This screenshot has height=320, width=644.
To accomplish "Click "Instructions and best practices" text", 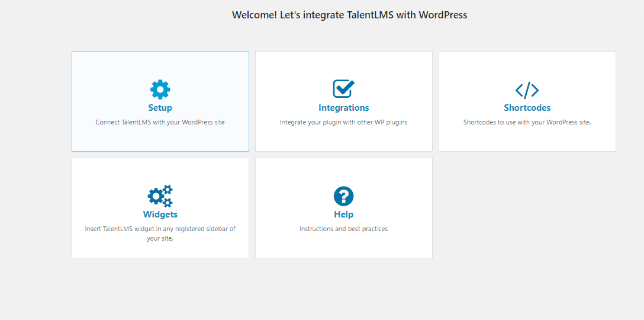I will tap(343, 229).
